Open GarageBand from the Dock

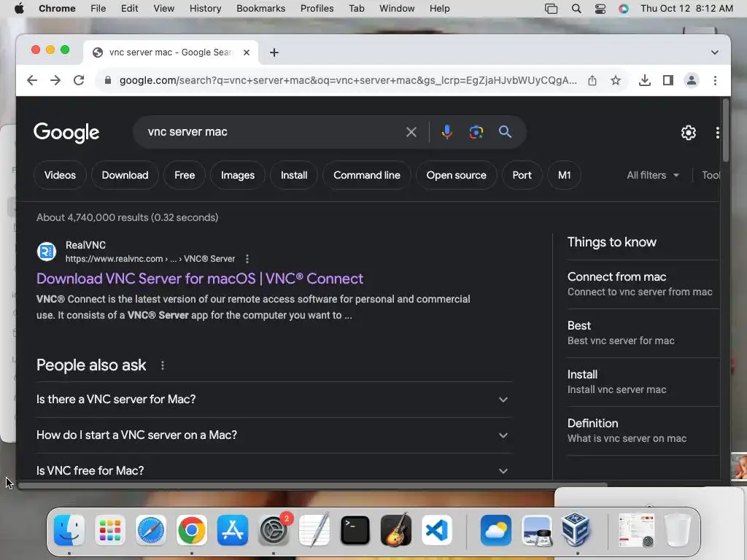coord(396,530)
